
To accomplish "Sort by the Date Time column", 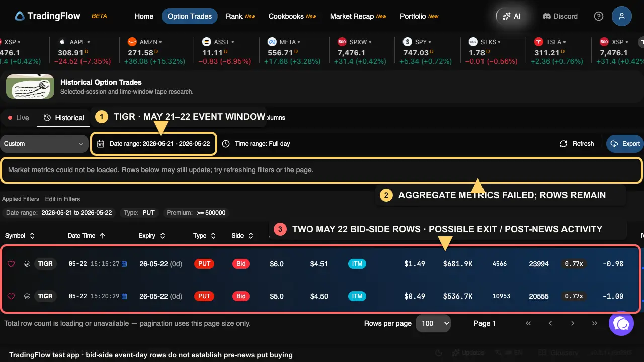I will pyautogui.click(x=87, y=236).
